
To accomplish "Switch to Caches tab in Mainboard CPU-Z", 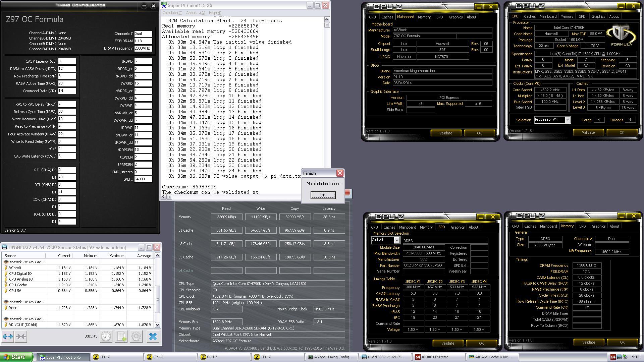I will click(387, 17).
